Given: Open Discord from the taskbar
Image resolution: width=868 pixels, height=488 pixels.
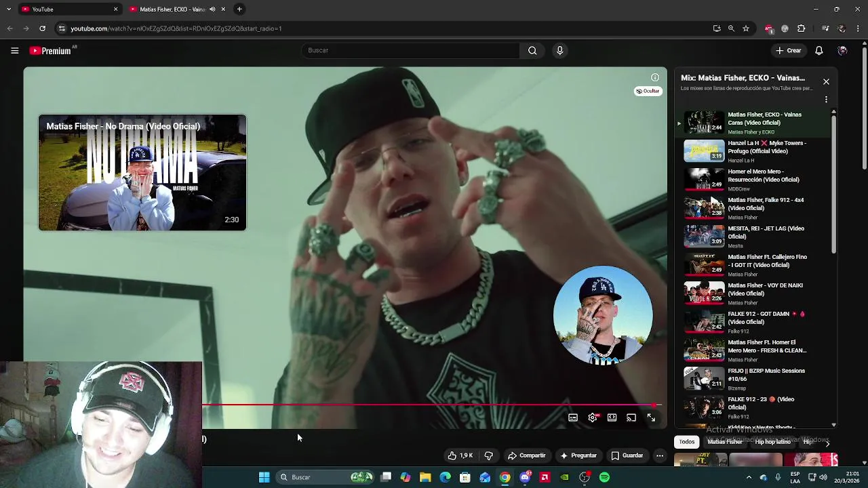Looking at the screenshot, I should 525,477.
